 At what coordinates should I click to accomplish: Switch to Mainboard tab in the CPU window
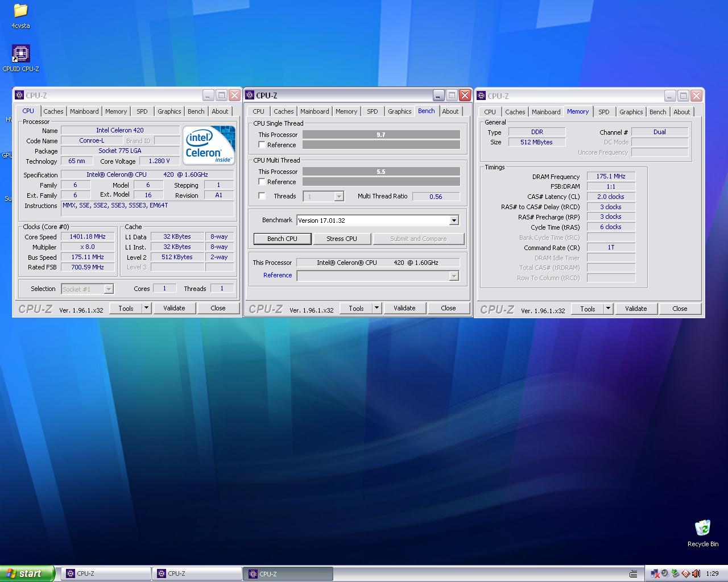pos(84,111)
